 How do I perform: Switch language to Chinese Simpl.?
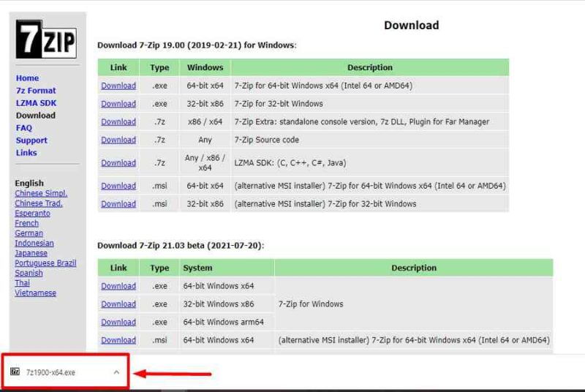click(41, 193)
